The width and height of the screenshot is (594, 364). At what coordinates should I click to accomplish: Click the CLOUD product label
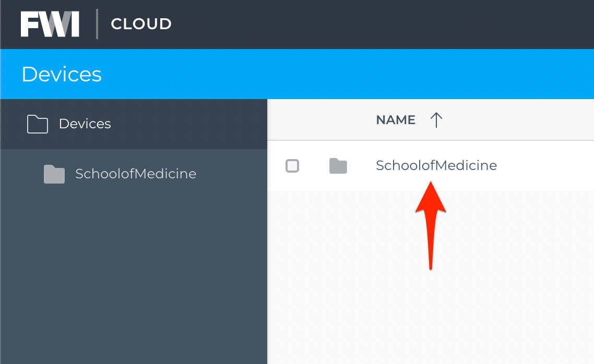click(x=141, y=24)
